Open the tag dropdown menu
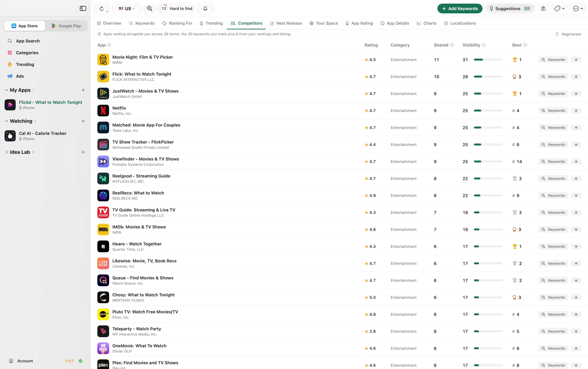 559,8
